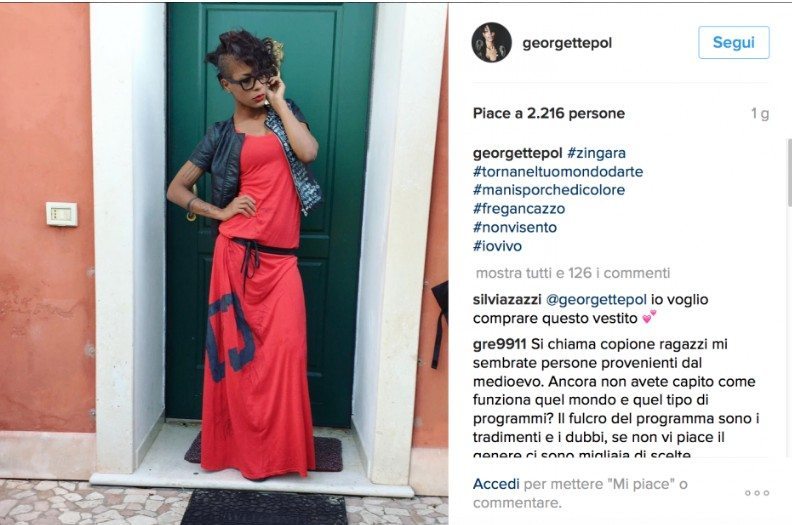This screenshot has width=792, height=525.
Task: Open gre9911 commenter profile
Action: tap(500, 345)
